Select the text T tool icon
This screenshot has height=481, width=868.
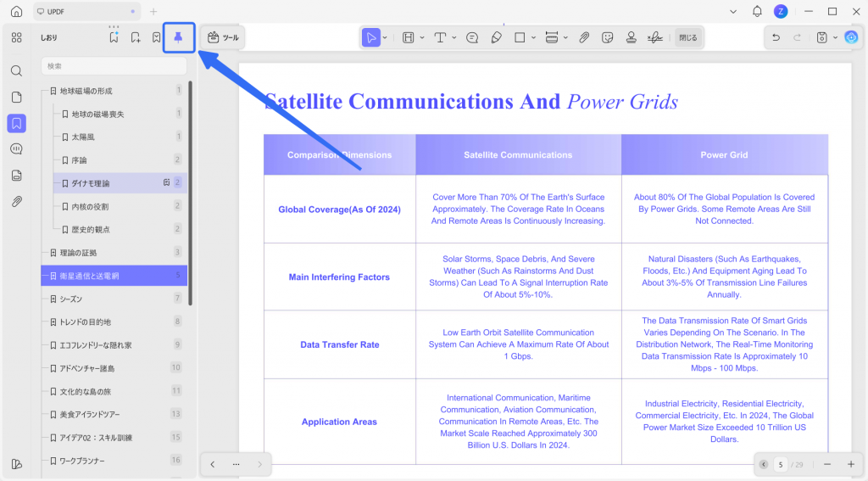440,37
